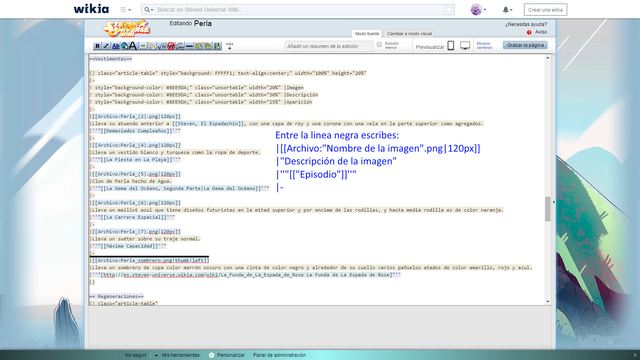Apply italic formatting from editor toolbar
The image size is (640, 360).
click(x=106, y=46)
